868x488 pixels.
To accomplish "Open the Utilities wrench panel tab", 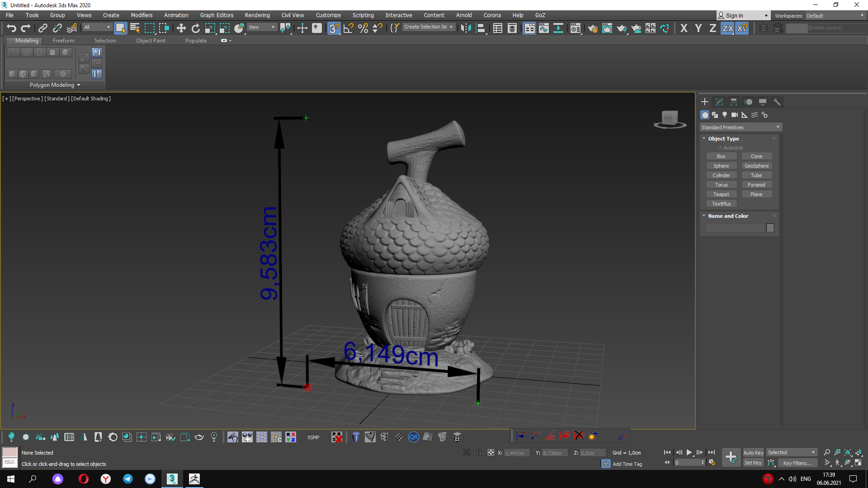I will (777, 102).
